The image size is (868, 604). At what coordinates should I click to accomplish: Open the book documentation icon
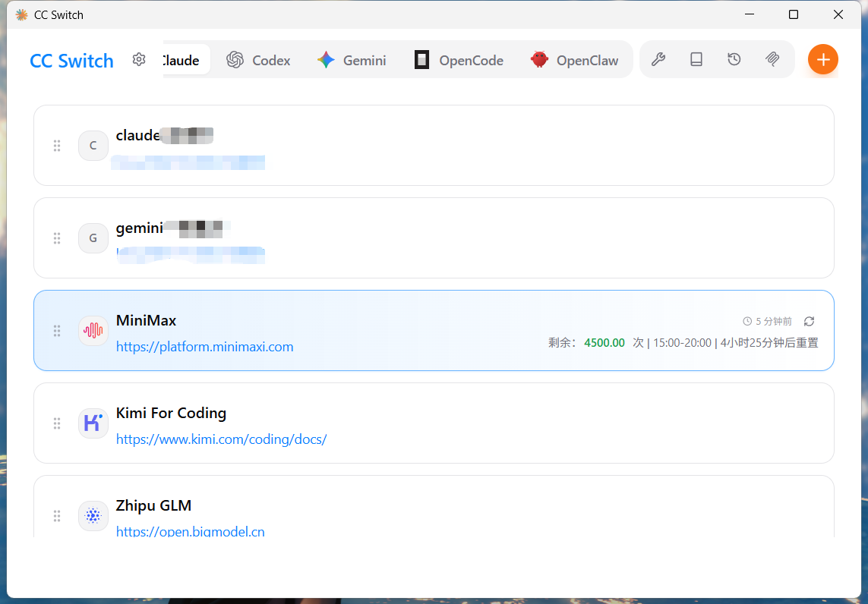click(696, 59)
